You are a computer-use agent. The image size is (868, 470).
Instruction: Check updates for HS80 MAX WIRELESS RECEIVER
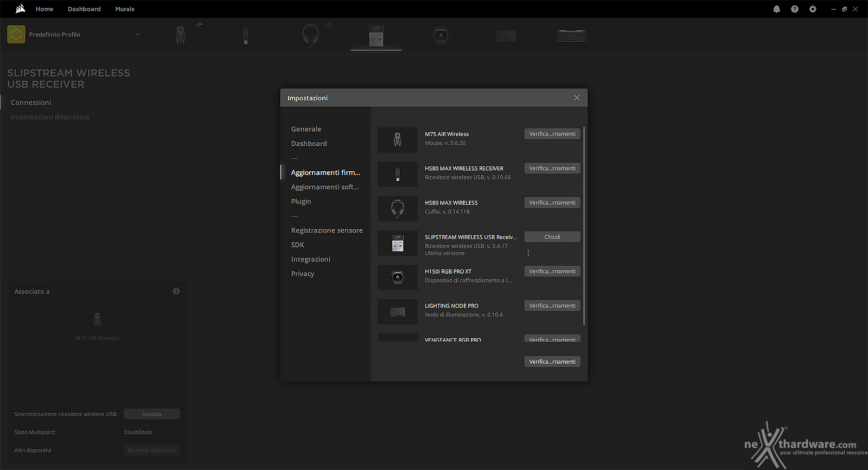[552, 168]
